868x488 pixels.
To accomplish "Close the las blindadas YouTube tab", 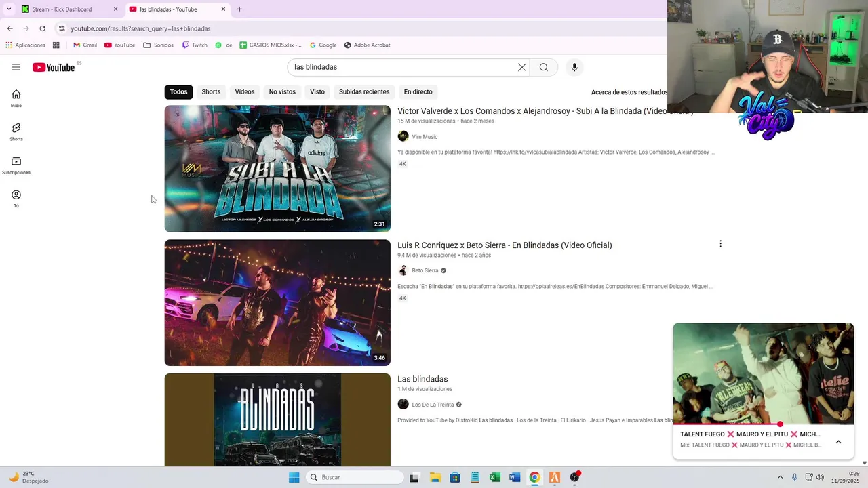I will pyautogui.click(x=223, y=9).
